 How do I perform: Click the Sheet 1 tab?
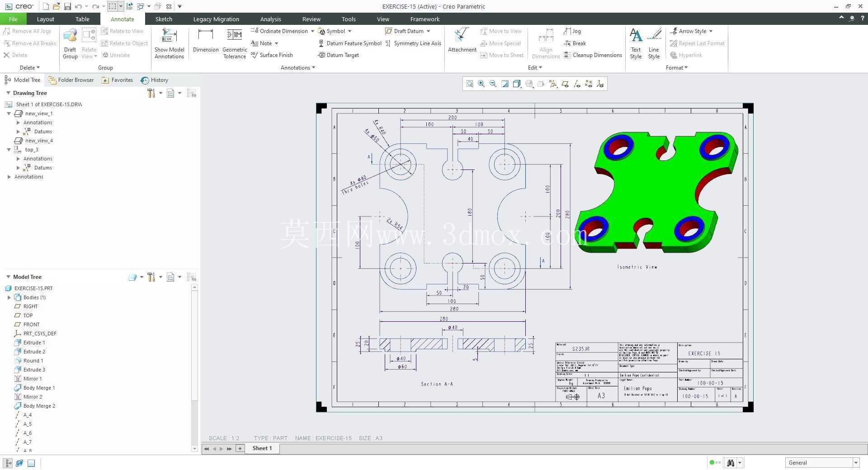[262, 448]
